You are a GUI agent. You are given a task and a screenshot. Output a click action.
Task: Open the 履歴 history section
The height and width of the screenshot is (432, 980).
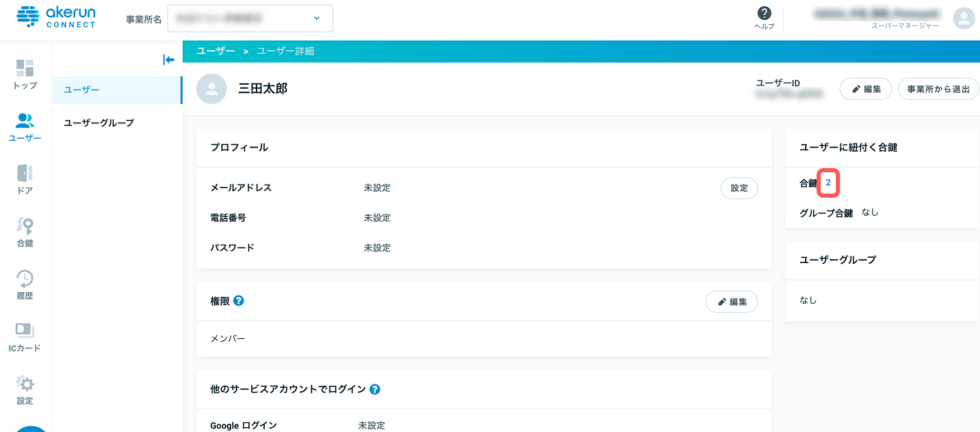pos(25,285)
